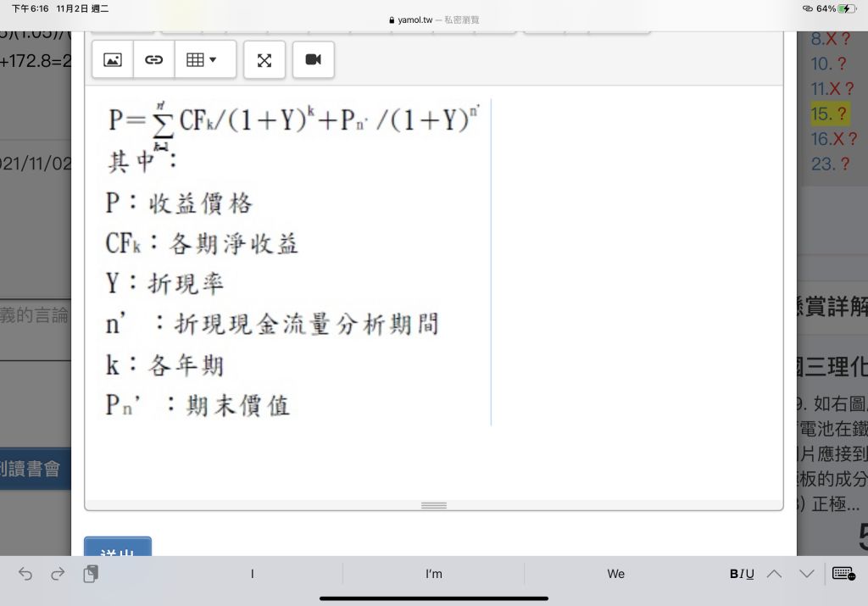Choose the "We" predictive text suggestion
Viewport: 868px width, 606px height.
615,574
